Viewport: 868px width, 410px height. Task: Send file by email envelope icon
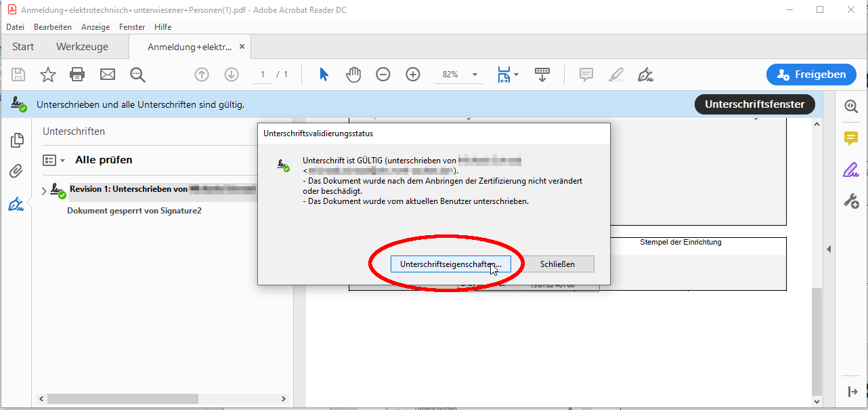pyautogui.click(x=108, y=75)
